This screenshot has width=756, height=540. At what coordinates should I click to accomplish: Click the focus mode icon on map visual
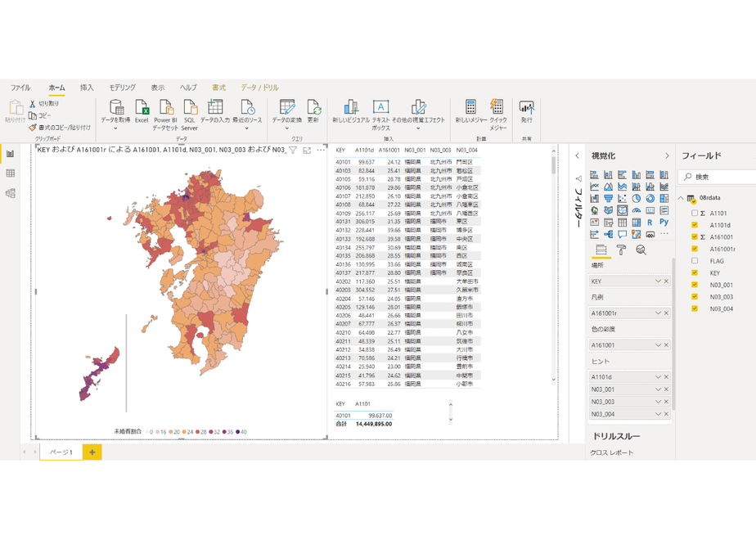(307, 151)
